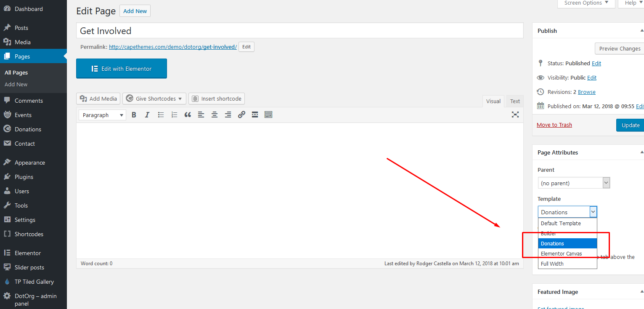Insert a hyperlink in the editor

click(241, 115)
